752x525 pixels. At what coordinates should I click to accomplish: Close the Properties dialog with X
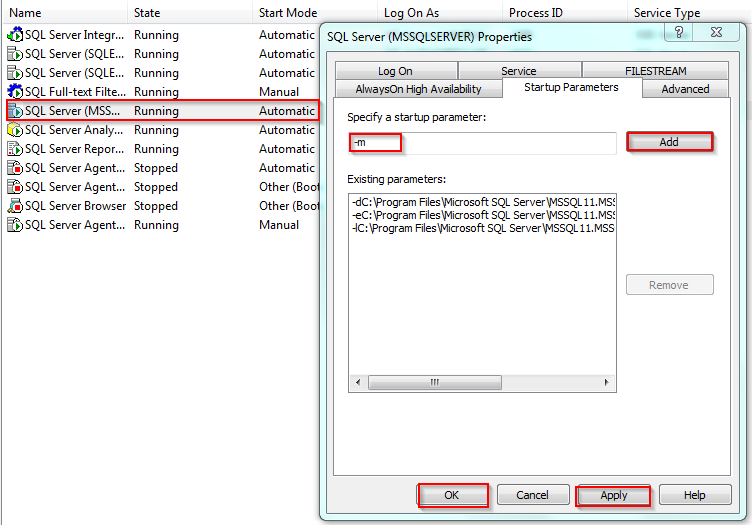pyautogui.click(x=716, y=32)
